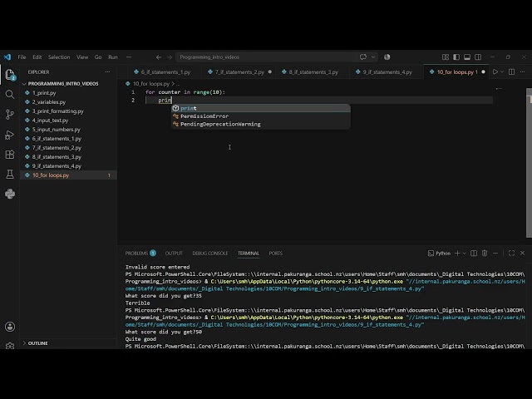Choose PendingDeprecationWarning from suggestion list
532x399 pixels.
(260, 124)
